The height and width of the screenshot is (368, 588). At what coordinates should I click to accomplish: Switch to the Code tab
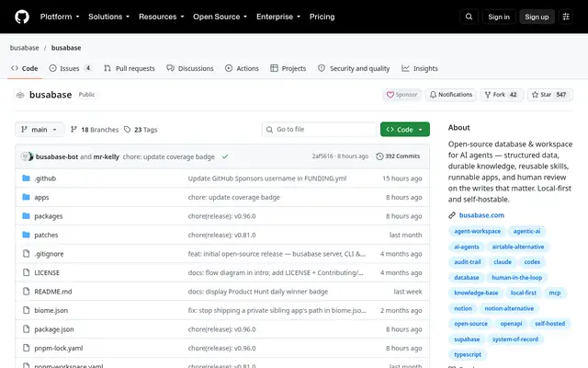coord(25,68)
